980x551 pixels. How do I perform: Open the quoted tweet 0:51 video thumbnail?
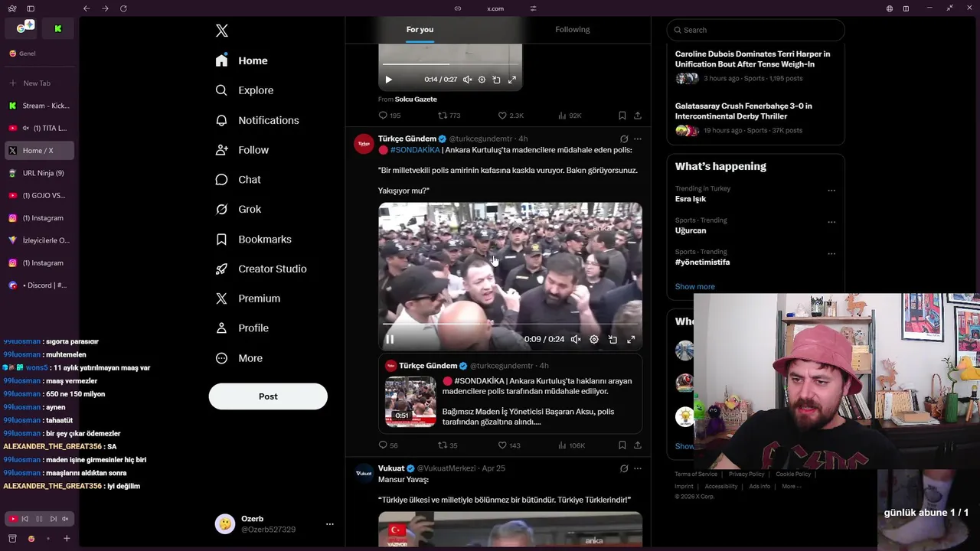point(410,402)
